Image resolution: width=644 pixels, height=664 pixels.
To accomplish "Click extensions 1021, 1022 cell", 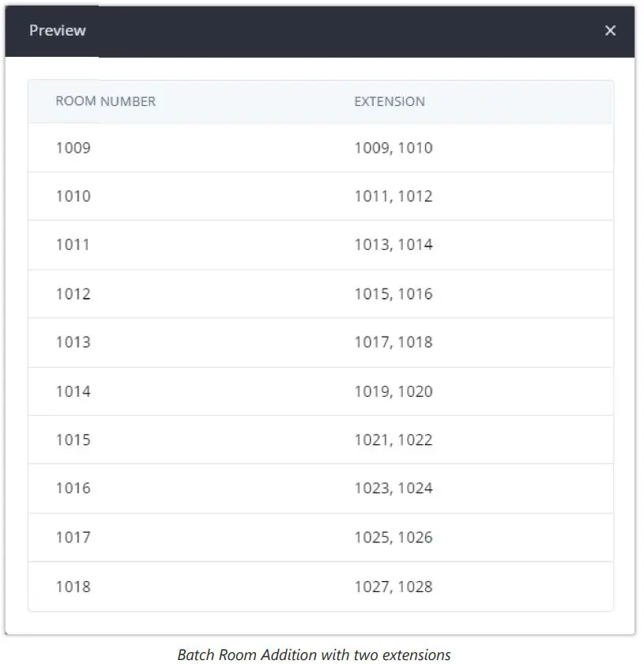I will 393,440.
